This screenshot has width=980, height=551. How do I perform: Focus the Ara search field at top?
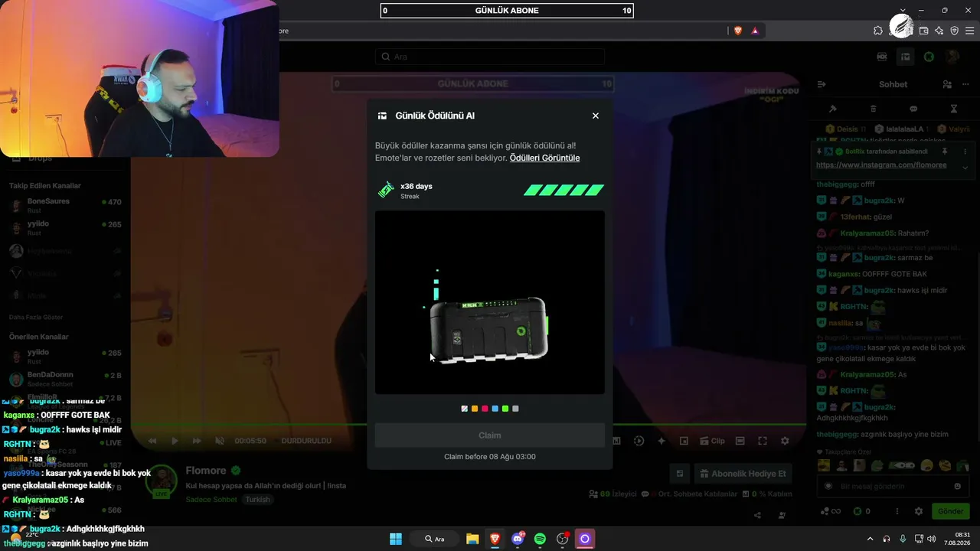point(490,57)
